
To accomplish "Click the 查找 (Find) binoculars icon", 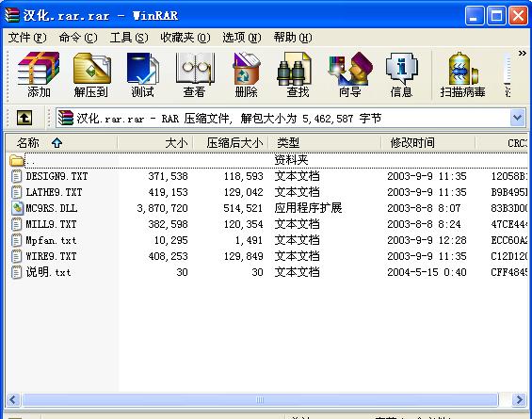I will click(294, 68).
